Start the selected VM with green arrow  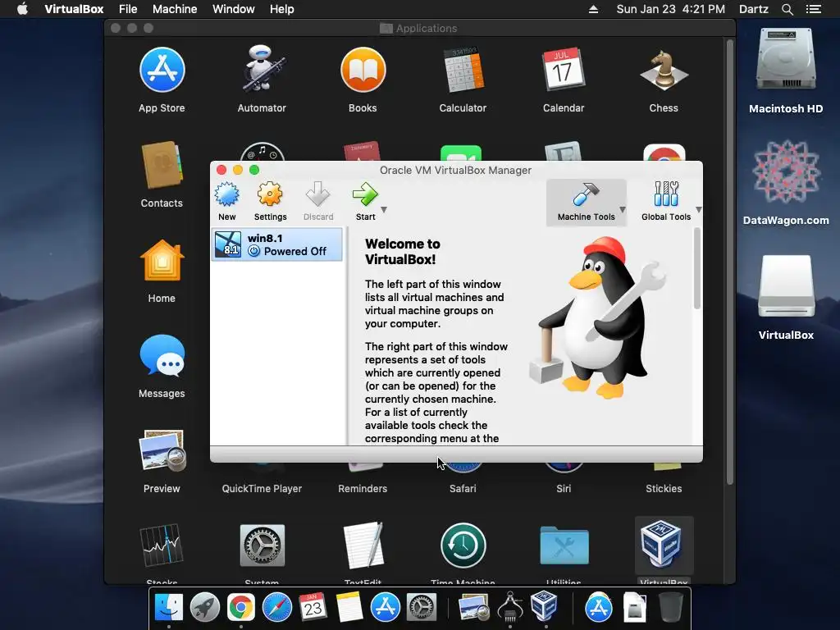click(365, 194)
